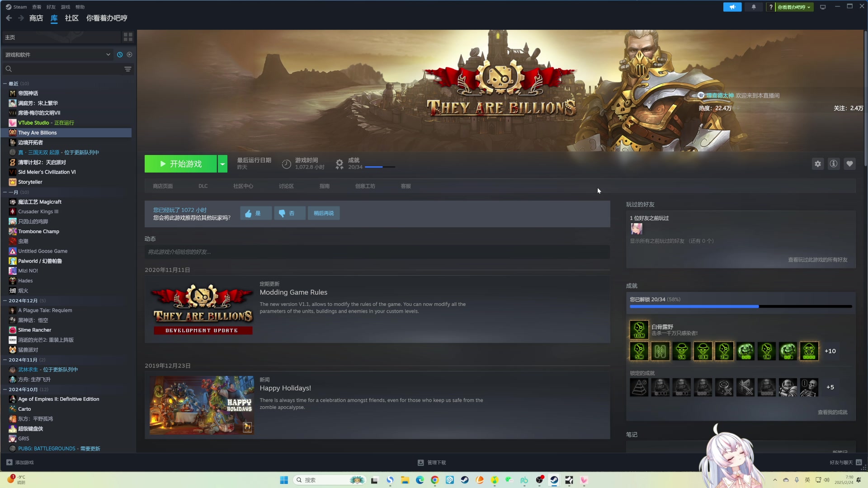The height and width of the screenshot is (488, 868).
Task: Click the announcements megaphone icon
Action: (732, 7)
